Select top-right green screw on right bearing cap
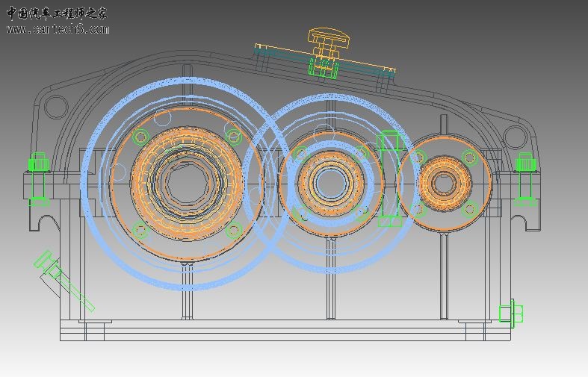 [x=469, y=157]
